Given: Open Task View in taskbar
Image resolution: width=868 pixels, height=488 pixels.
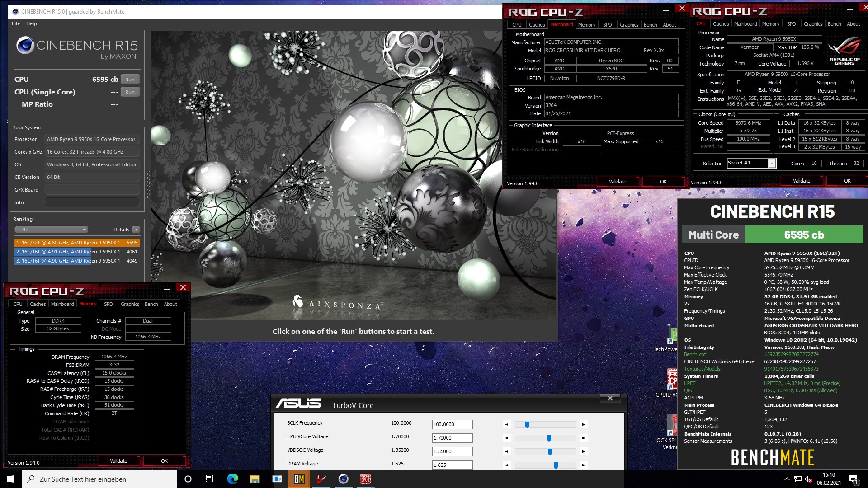Looking at the screenshot, I should 210,479.
